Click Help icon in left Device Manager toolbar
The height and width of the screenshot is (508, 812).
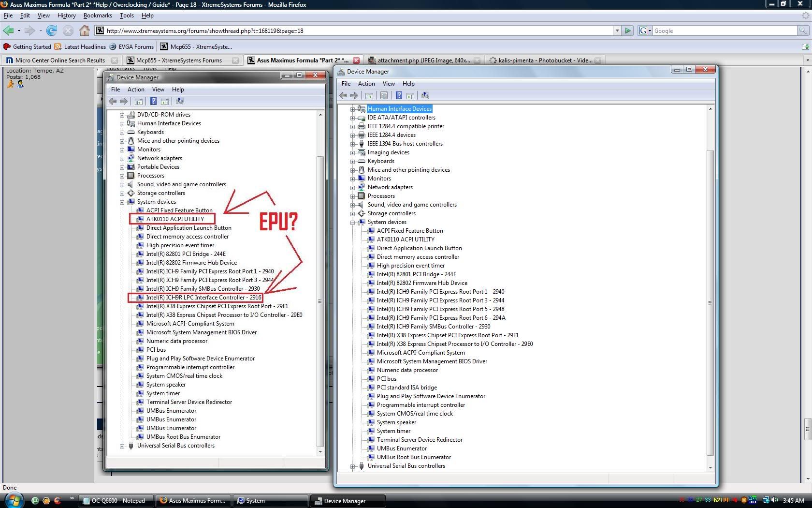coord(153,101)
